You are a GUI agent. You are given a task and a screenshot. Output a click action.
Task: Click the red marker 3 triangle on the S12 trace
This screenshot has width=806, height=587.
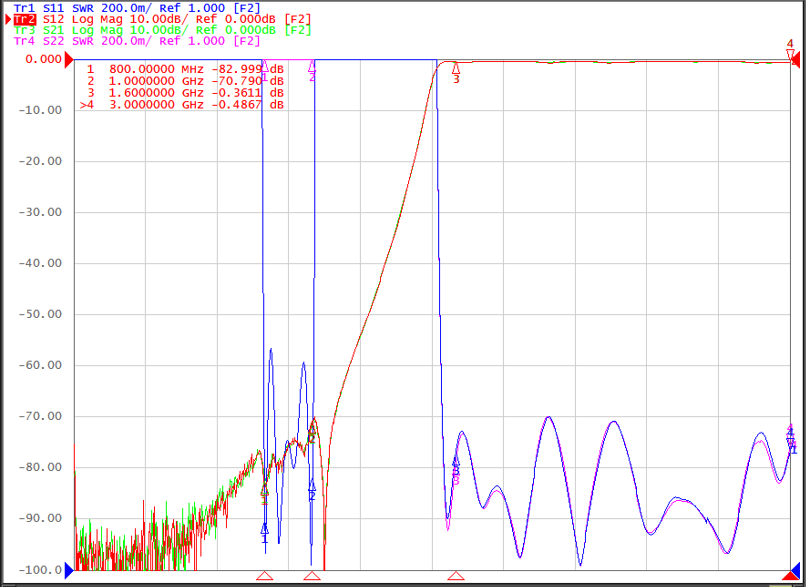click(x=455, y=68)
